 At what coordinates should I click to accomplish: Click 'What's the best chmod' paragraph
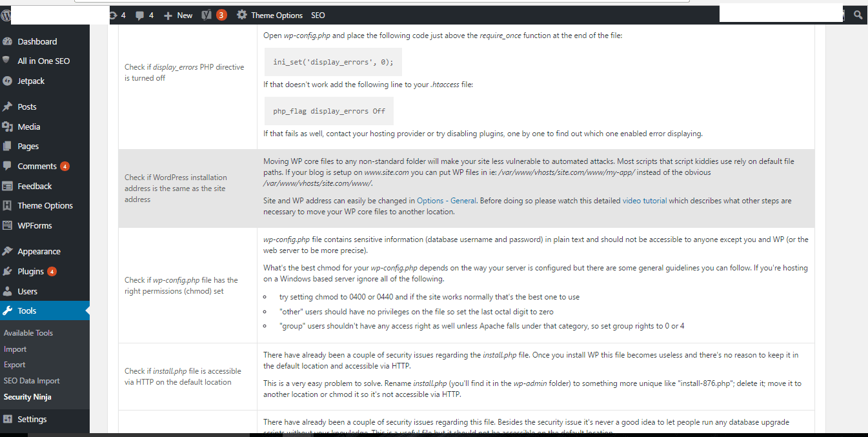click(x=535, y=274)
